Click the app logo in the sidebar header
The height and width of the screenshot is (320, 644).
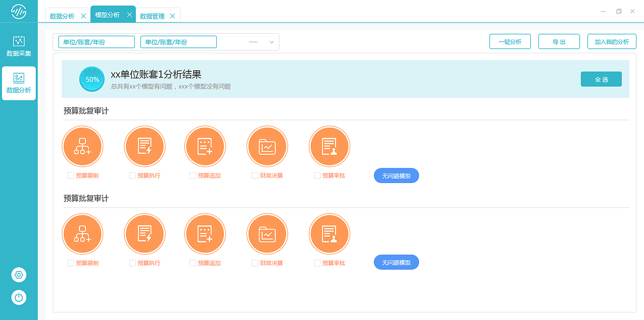19,11
